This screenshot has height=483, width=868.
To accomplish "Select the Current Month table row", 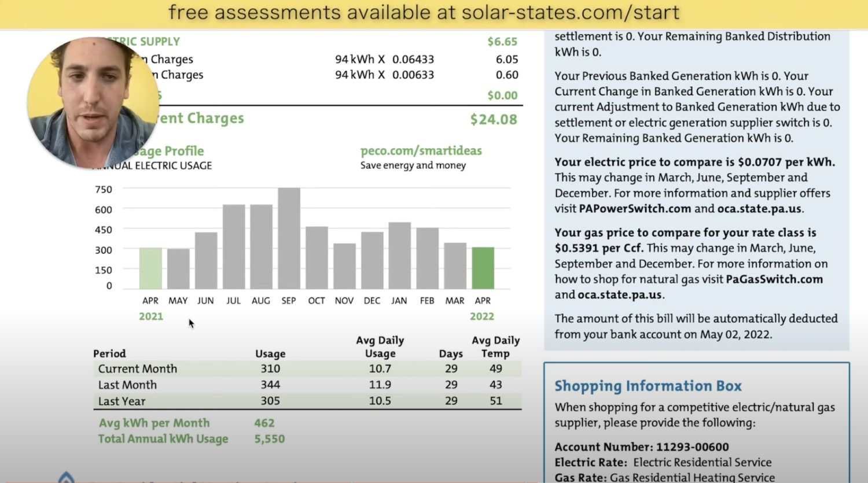I will [307, 369].
